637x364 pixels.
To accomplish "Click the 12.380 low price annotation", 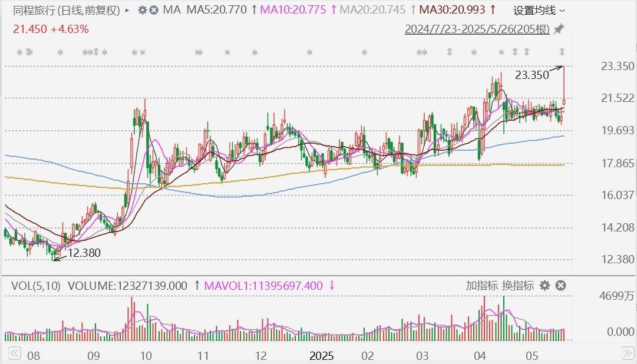I will tap(84, 253).
